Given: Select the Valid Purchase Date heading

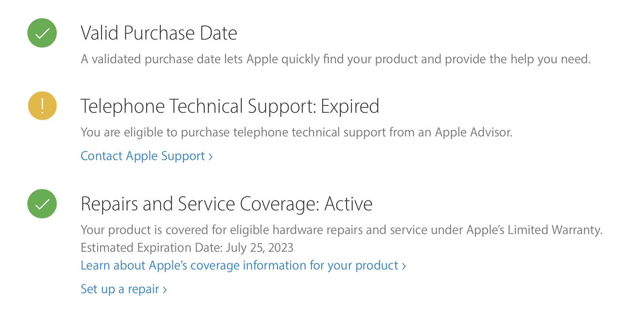Looking at the screenshot, I should 159,33.
